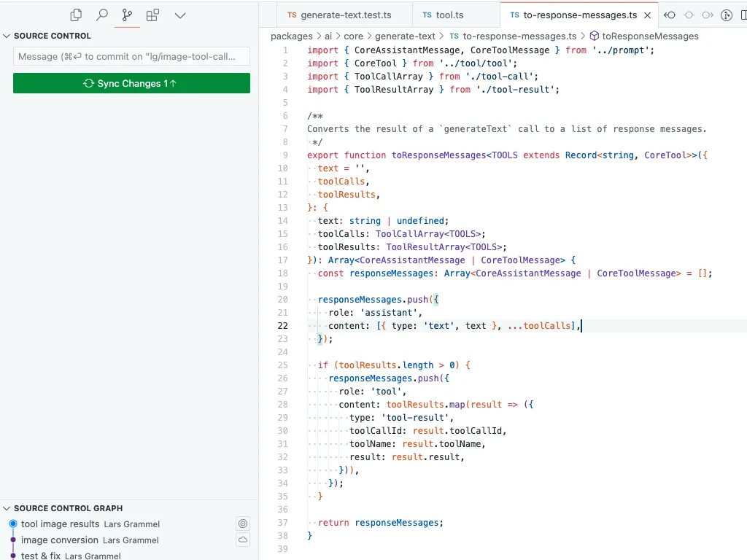Click the previous change navigation icon
This screenshot has width=747, height=560.
tap(670, 15)
